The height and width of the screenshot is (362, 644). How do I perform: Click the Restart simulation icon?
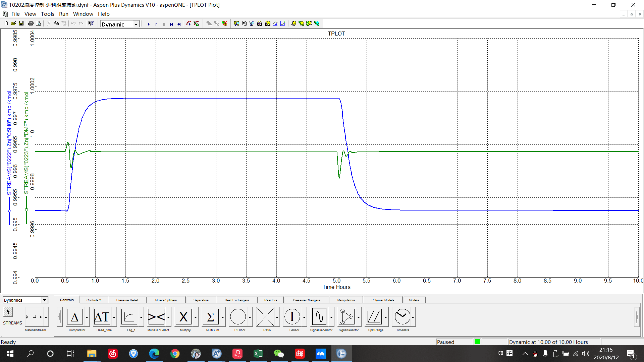tap(171, 24)
